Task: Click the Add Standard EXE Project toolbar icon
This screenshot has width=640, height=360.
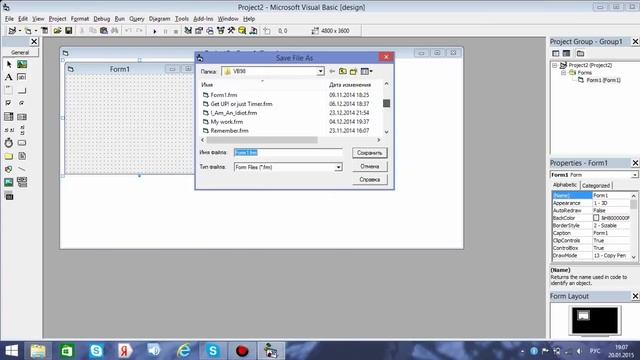Action: point(12,31)
